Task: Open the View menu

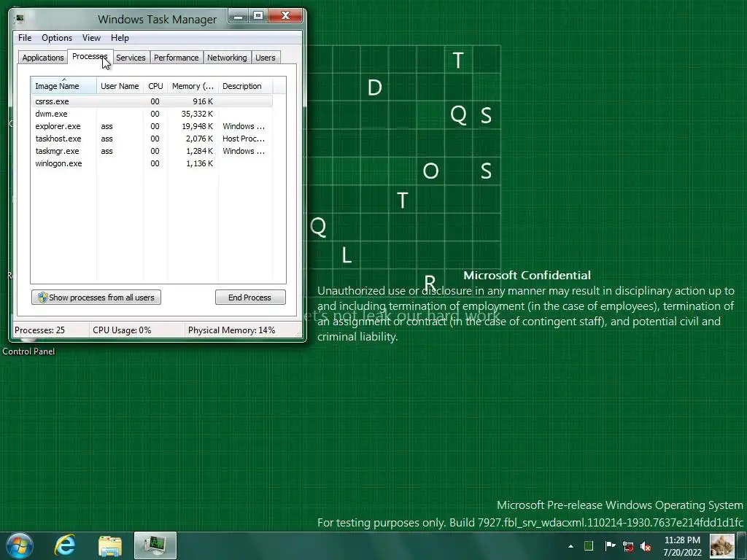Action: (91, 38)
